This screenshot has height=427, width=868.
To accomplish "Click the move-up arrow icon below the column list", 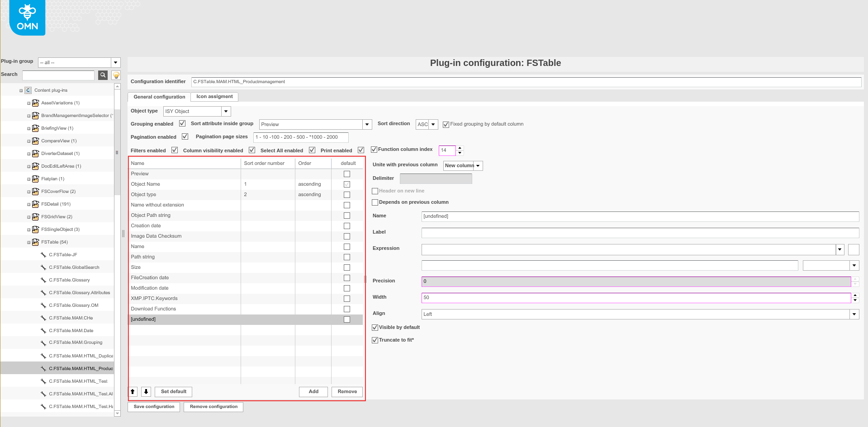I will click(133, 392).
